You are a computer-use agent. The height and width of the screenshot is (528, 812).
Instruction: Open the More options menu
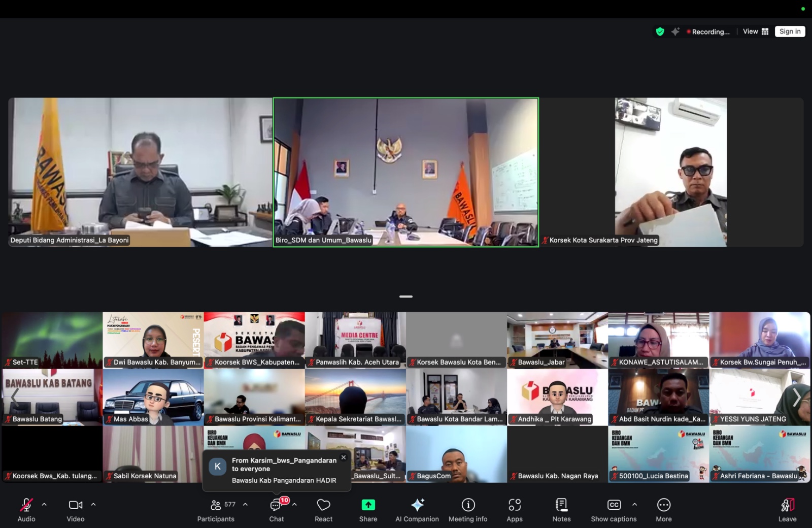click(x=663, y=510)
